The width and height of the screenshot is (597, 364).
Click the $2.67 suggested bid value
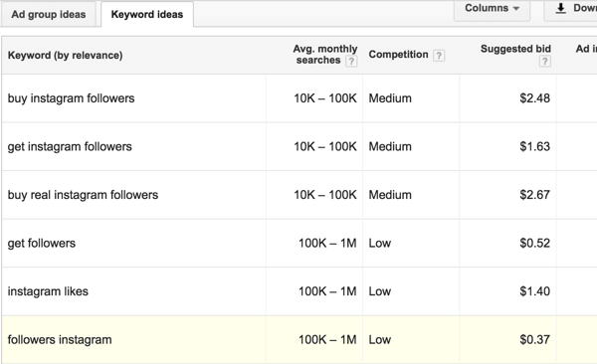click(x=534, y=195)
